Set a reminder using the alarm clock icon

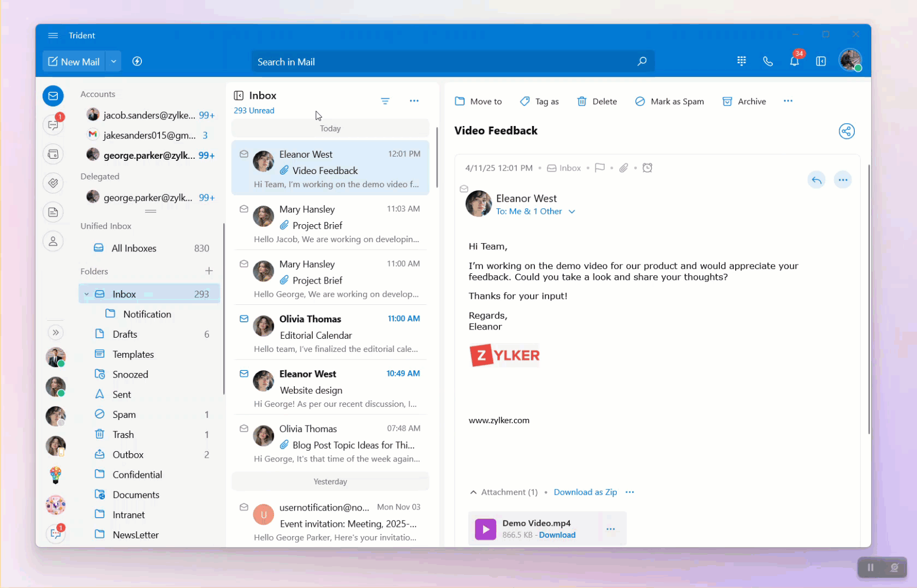pos(647,168)
